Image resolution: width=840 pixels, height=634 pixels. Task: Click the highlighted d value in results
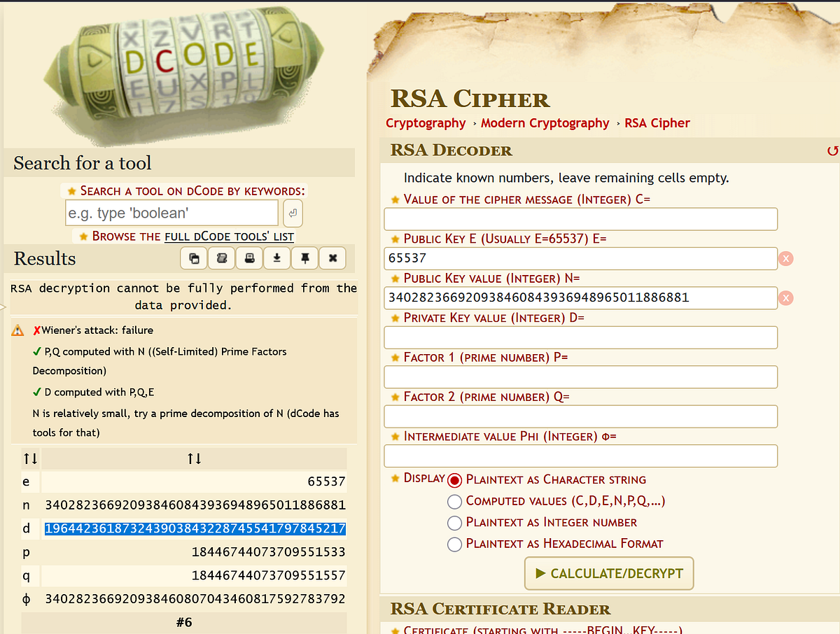coord(195,528)
